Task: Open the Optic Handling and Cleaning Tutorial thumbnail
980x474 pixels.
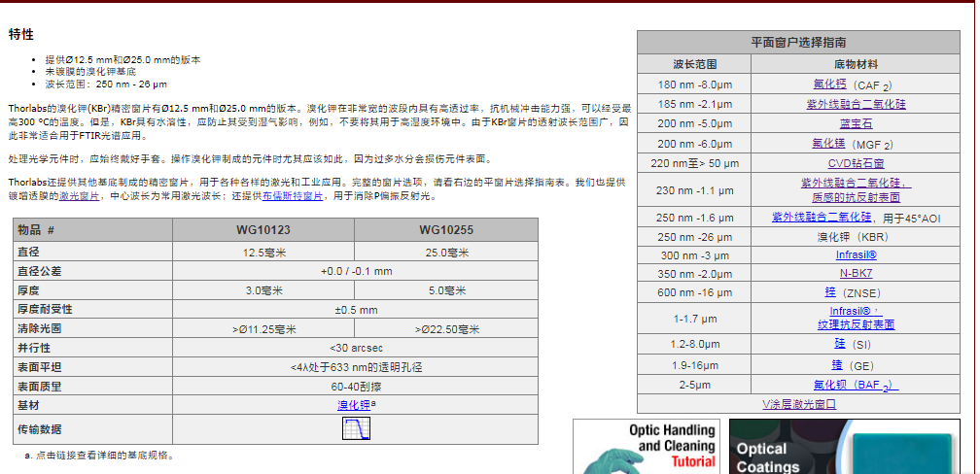Action: coord(647,447)
